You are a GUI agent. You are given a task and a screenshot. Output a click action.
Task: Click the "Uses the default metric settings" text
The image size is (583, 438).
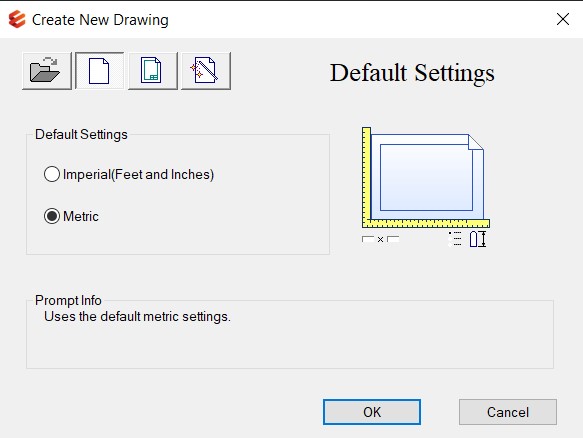[137, 316]
